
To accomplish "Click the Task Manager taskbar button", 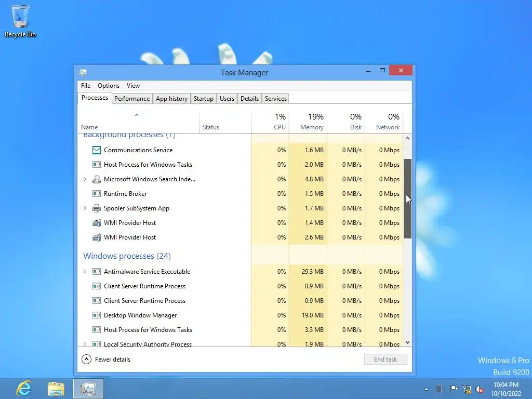I will [88, 389].
